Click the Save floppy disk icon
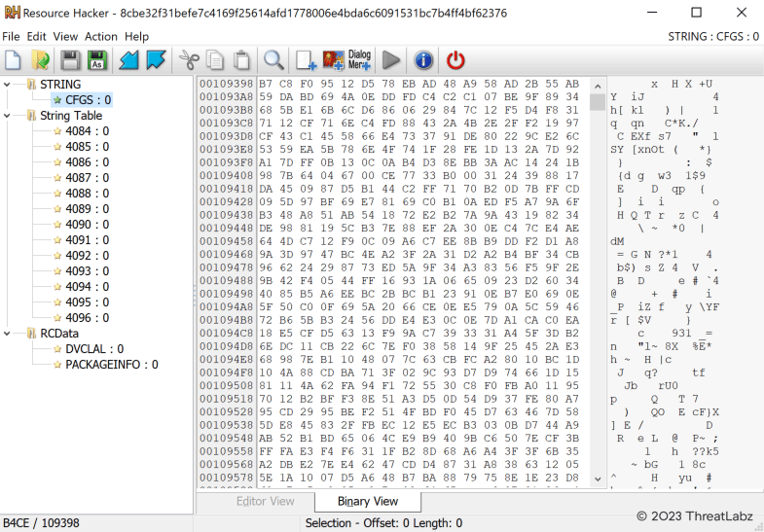Screen dimensions: 764x532 70,60
